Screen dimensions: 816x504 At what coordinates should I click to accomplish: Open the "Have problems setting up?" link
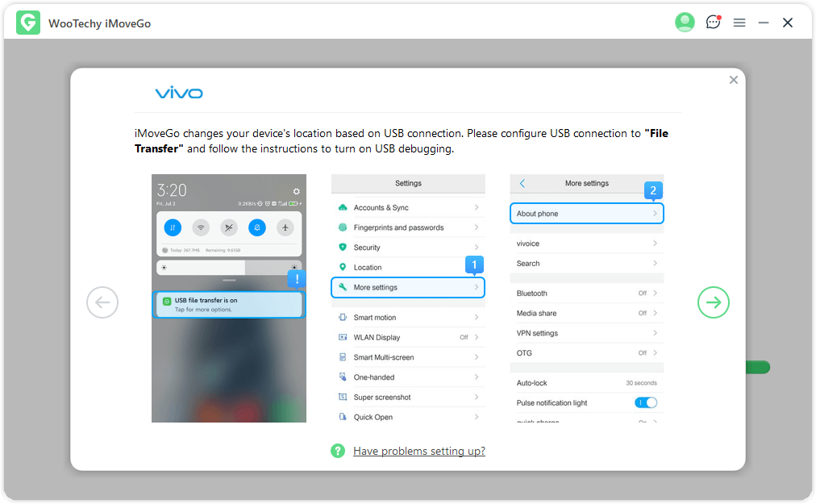point(418,451)
